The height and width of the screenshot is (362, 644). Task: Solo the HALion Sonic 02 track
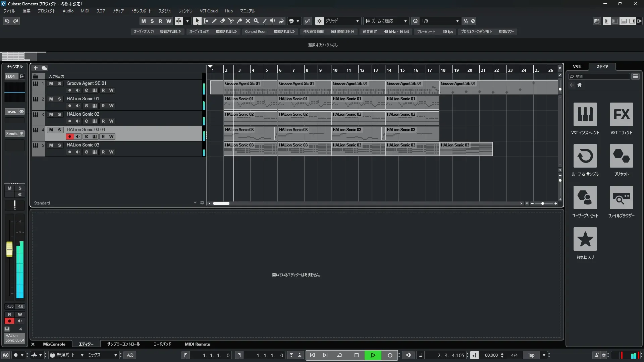click(x=59, y=114)
